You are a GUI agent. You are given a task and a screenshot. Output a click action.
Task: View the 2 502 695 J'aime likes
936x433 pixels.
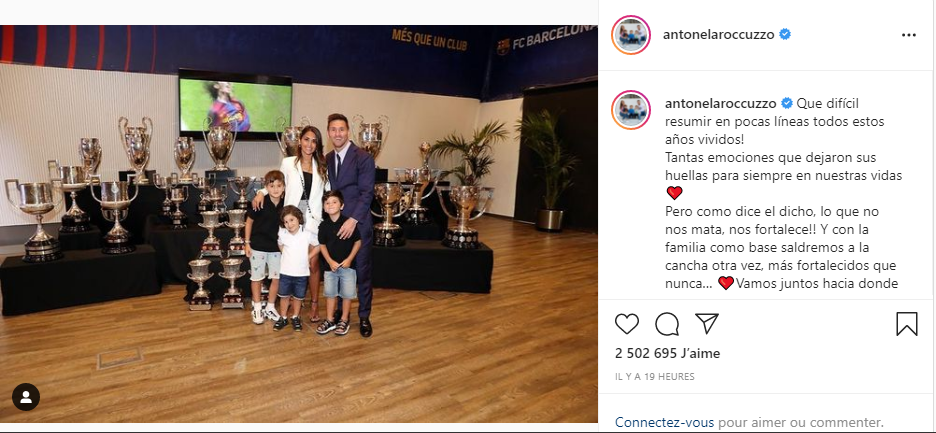667,353
